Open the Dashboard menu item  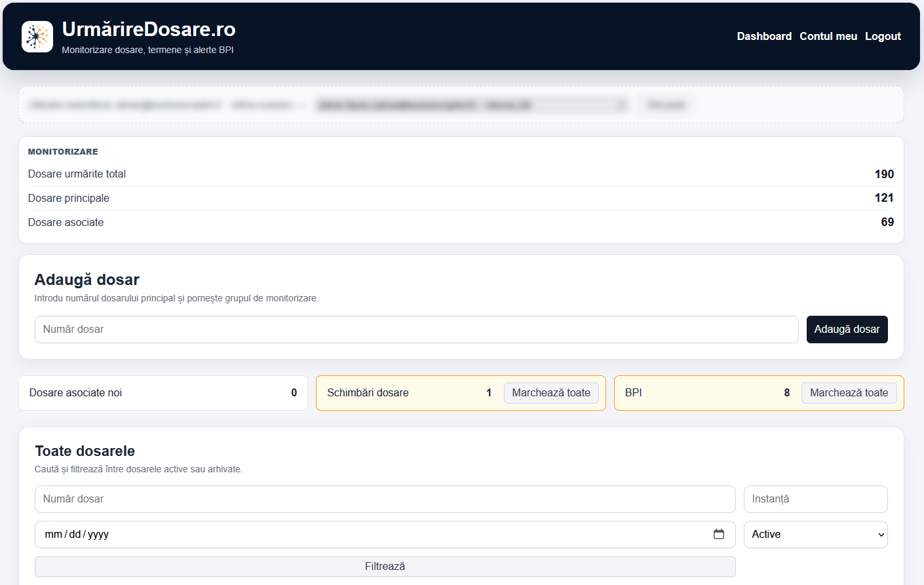click(x=764, y=36)
